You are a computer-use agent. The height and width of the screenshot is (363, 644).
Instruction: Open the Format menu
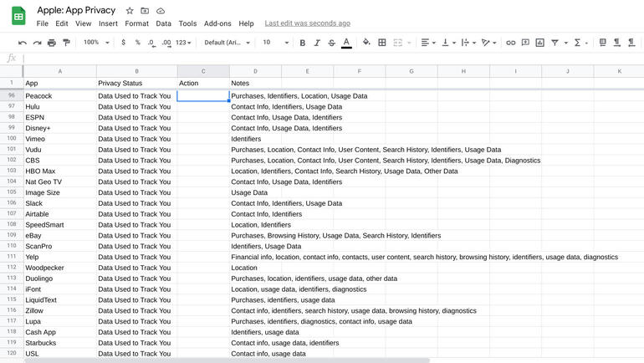point(136,23)
